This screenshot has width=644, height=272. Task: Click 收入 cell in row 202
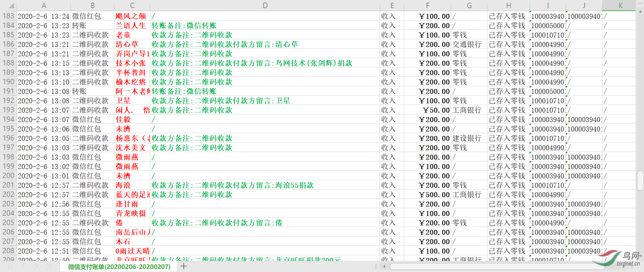[392, 195]
